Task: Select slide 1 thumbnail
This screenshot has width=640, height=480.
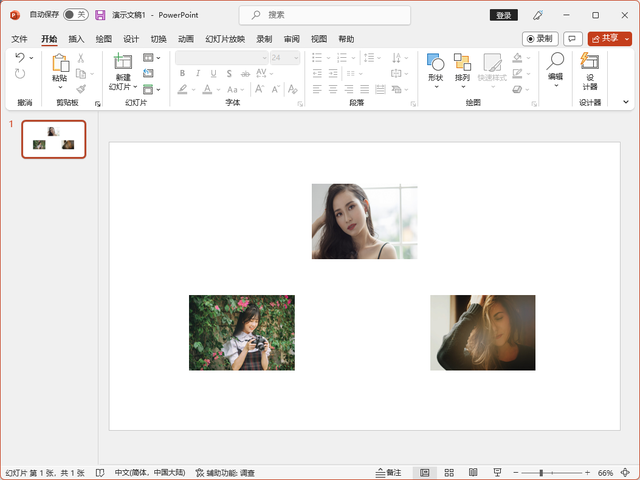Action: [54, 140]
